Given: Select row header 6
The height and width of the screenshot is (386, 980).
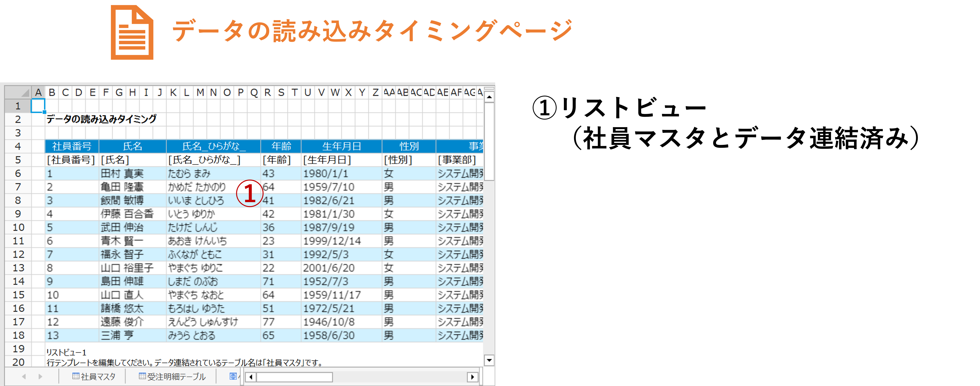Looking at the screenshot, I should coord(18,174).
